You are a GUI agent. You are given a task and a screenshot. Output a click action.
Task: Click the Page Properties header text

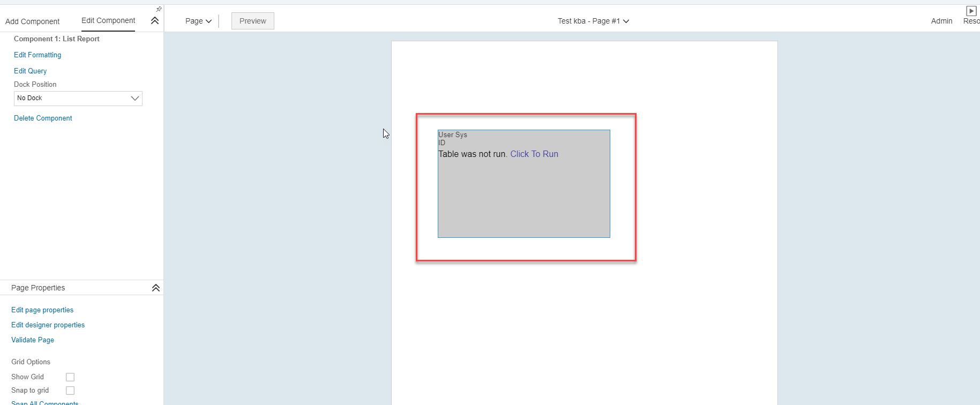click(x=38, y=288)
